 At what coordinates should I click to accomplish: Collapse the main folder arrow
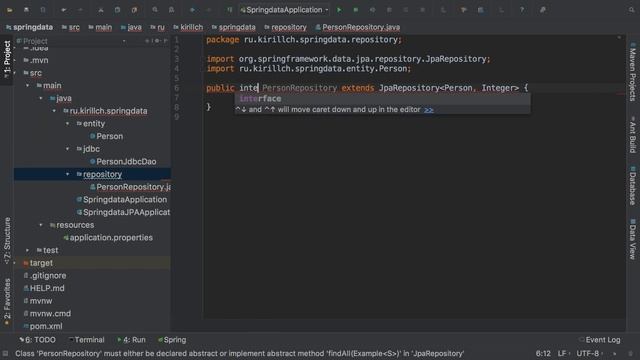click(28, 86)
